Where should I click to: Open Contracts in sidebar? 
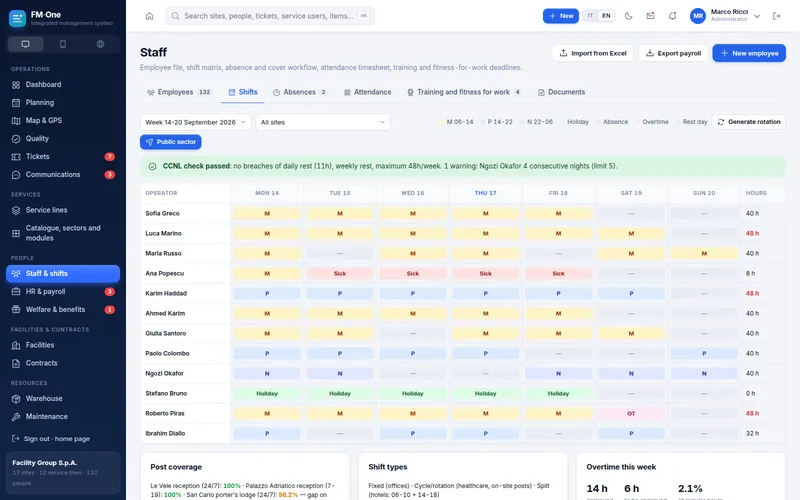(63, 363)
